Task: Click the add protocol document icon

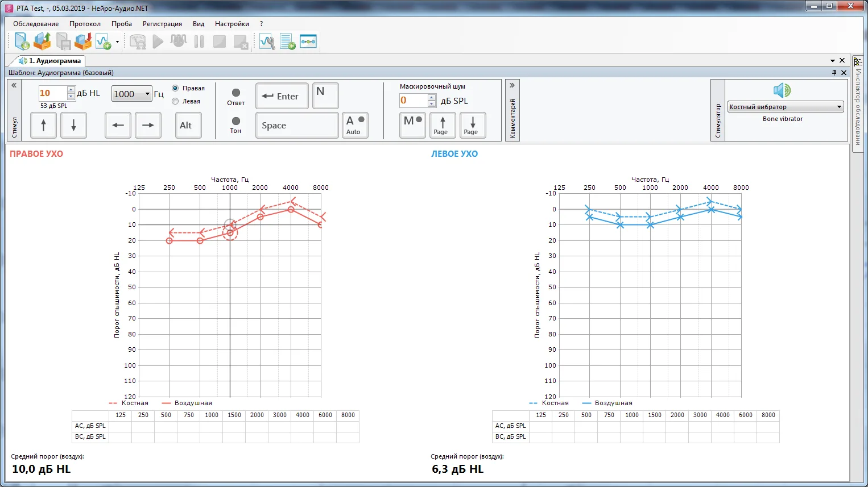Action: pyautogui.click(x=287, y=41)
